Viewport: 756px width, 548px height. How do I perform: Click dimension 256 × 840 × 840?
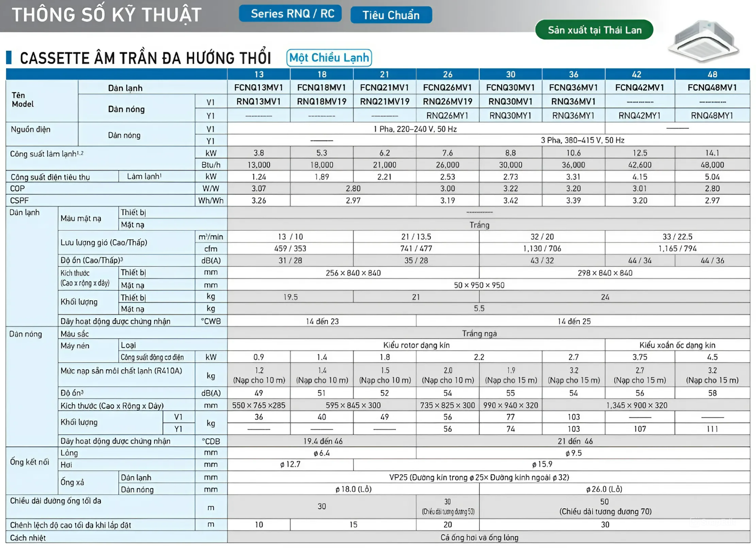353,273
